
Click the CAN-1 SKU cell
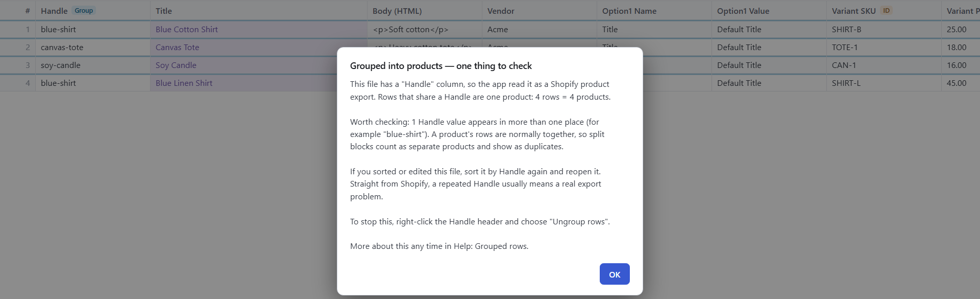click(x=884, y=65)
